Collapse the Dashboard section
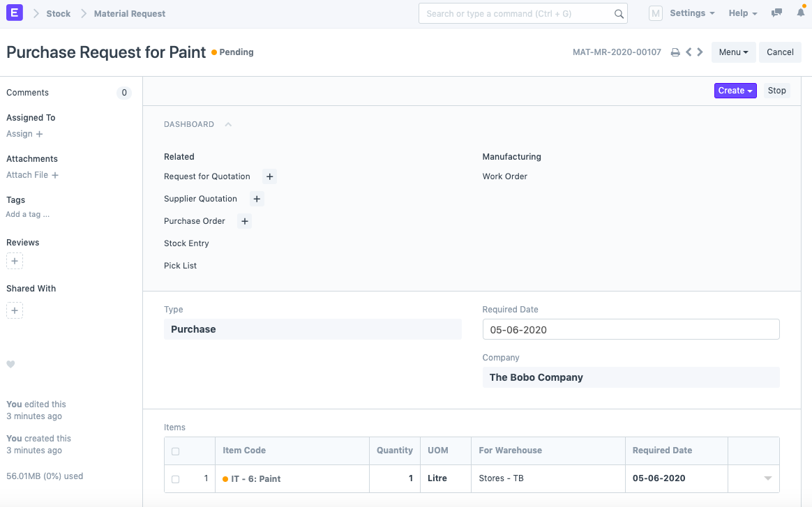The image size is (812, 507). click(x=228, y=125)
